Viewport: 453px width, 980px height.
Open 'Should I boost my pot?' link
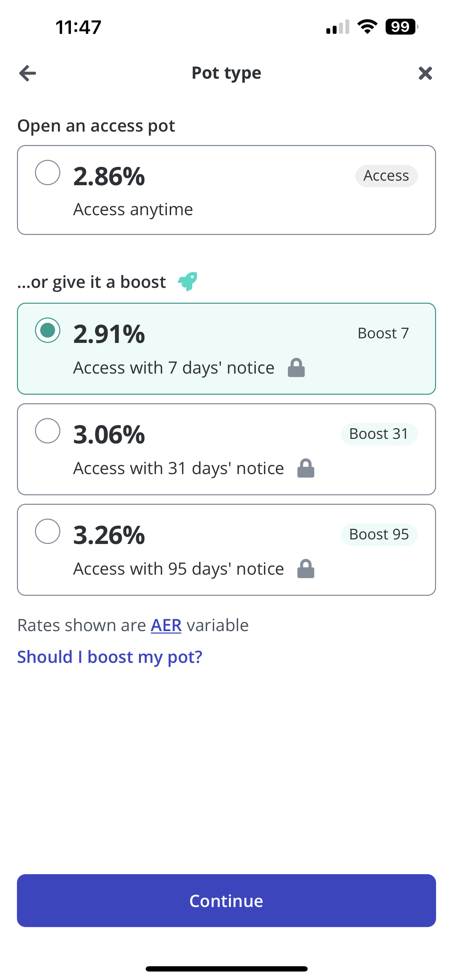pyautogui.click(x=110, y=657)
